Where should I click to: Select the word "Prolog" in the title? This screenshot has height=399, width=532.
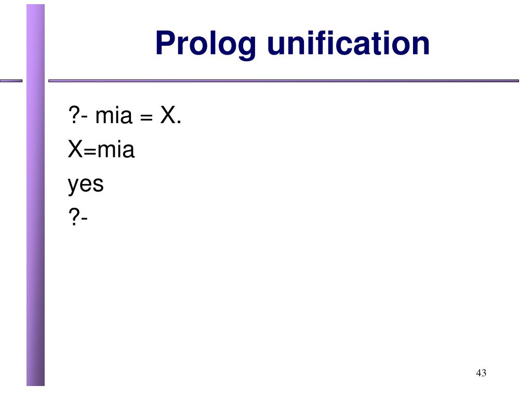coord(206,44)
